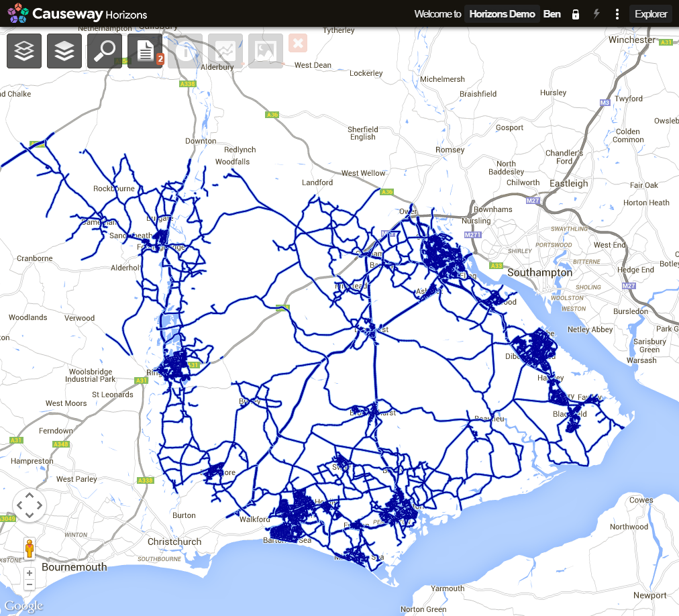Click the padlock icon in header
This screenshot has height=616, width=679.
pos(575,14)
